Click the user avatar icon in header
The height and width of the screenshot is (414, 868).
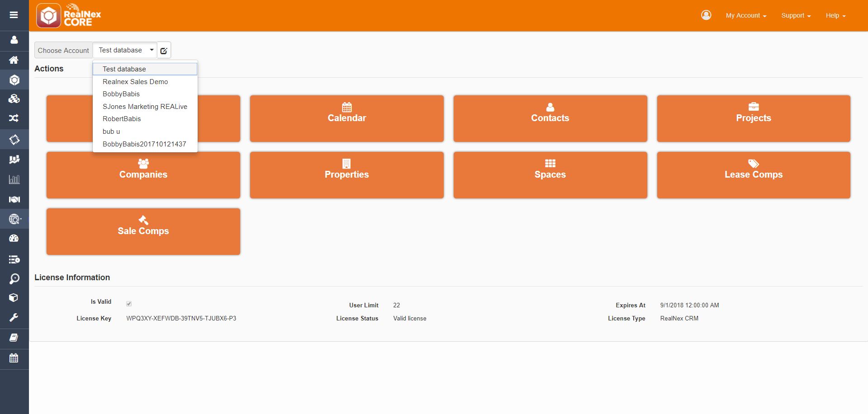706,15
